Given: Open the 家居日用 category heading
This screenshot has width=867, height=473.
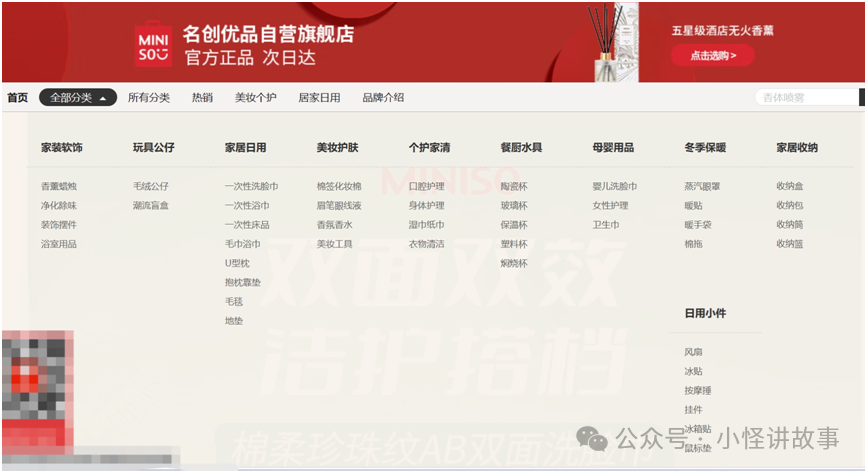Looking at the screenshot, I should click(246, 147).
